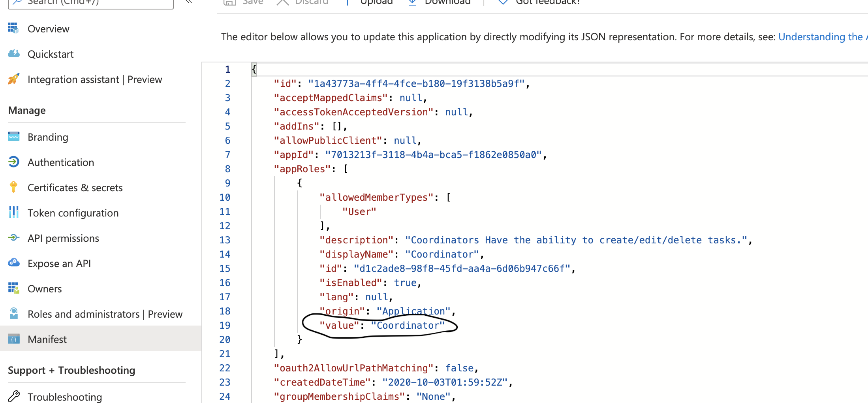This screenshot has width=868, height=403.
Task: Open Certificates & secrets
Action: point(75,187)
